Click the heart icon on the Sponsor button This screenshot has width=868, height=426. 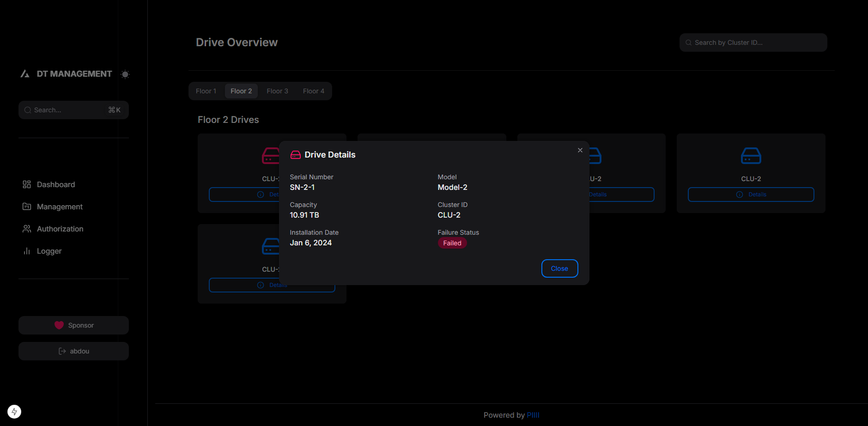click(59, 325)
